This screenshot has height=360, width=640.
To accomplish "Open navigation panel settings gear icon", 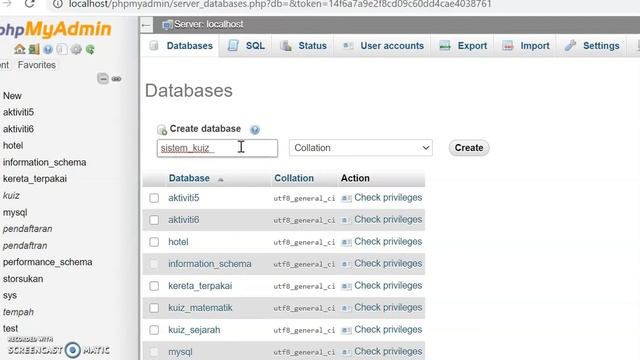I will pyautogui.click(x=76, y=49).
